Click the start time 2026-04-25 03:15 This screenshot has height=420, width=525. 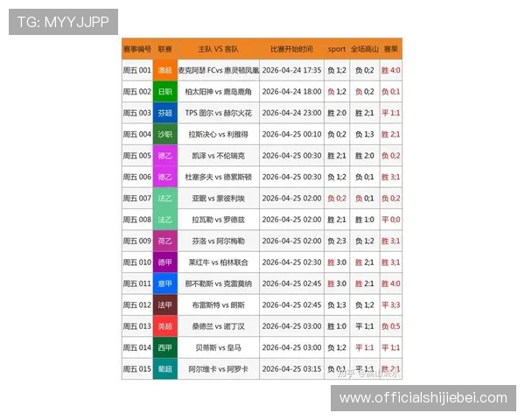click(x=291, y=369)
